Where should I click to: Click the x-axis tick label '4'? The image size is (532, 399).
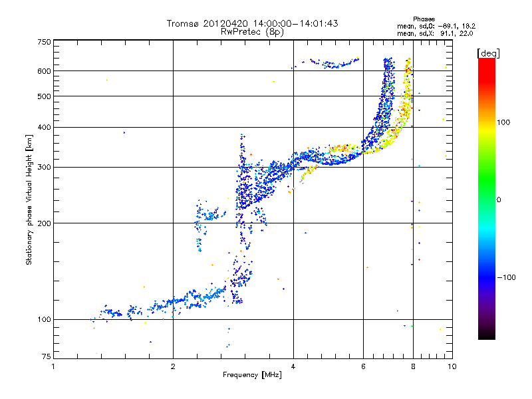tap(293, 366)
